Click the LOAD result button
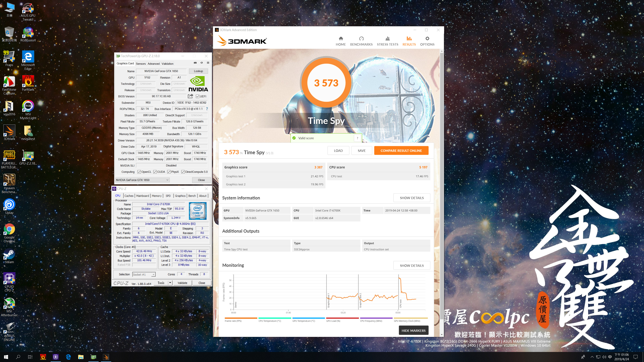The height and width of the screenshot is (362, 644). point(338,151)
